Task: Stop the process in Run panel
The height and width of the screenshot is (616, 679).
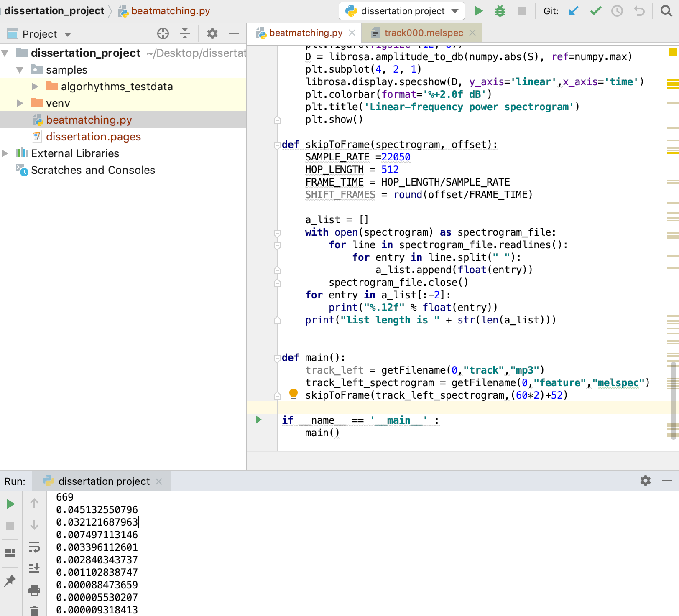Action: click(10, 525)
